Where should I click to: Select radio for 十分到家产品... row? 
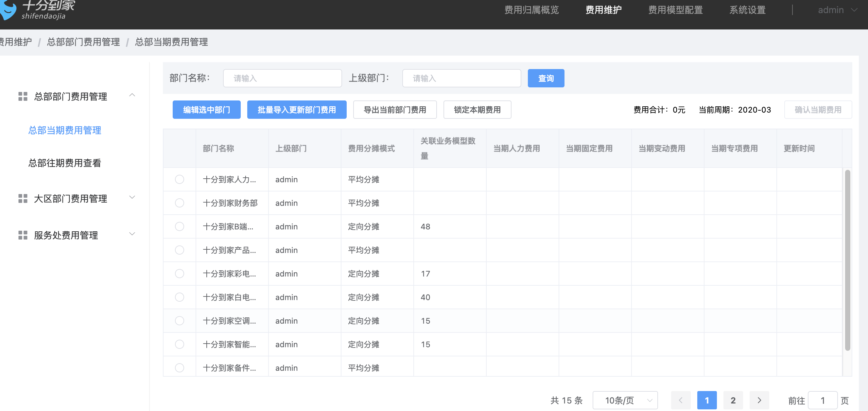pos(180,250)
